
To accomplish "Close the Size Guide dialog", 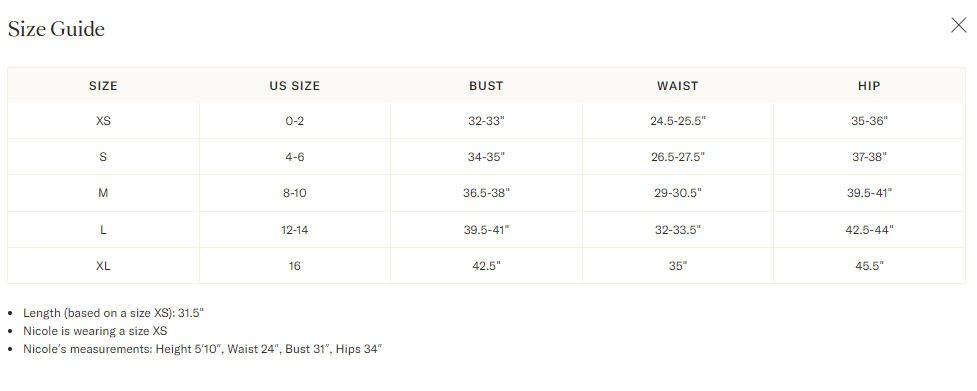I will [x=958, y=25].
